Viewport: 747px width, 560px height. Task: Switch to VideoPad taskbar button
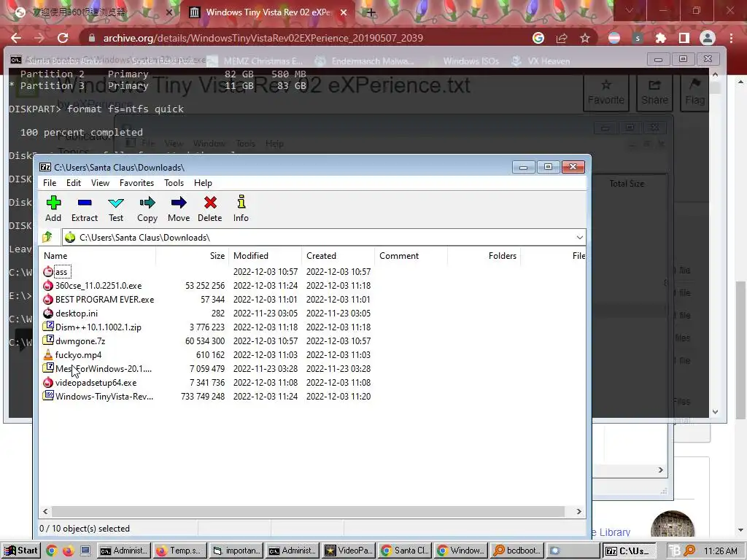click(x=348, y=551)
